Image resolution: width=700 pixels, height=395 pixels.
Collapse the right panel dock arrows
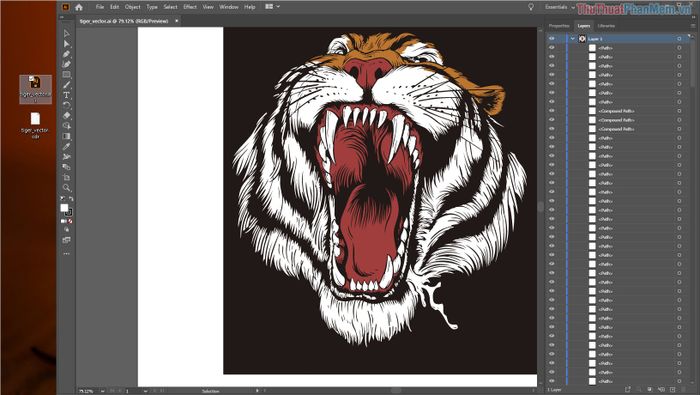693,17
